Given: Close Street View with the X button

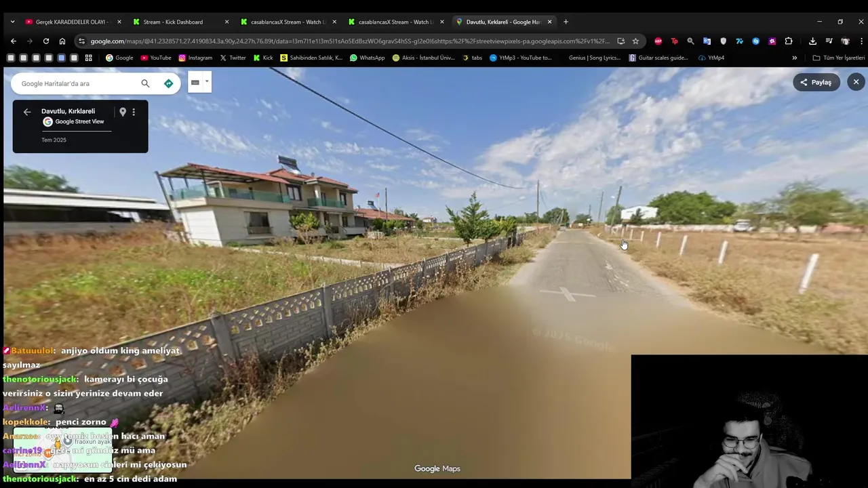Looking at the screenshot, I should tap(856, 82).
